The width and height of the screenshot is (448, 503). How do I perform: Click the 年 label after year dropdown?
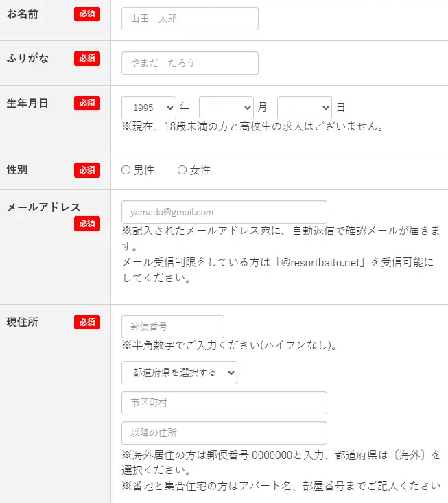tap(185, 107)
